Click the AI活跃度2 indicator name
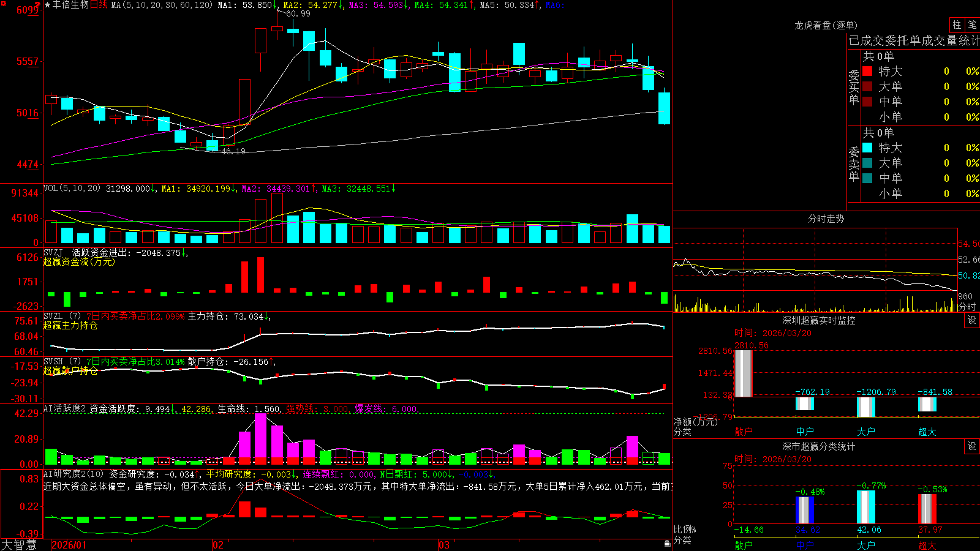 [x=65, y=409]
